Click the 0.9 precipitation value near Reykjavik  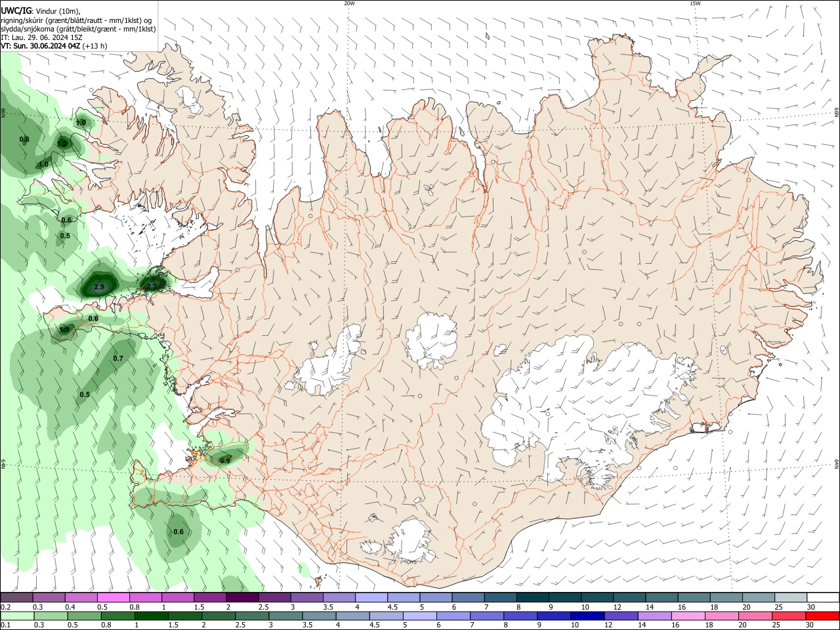tap(225, 461)
